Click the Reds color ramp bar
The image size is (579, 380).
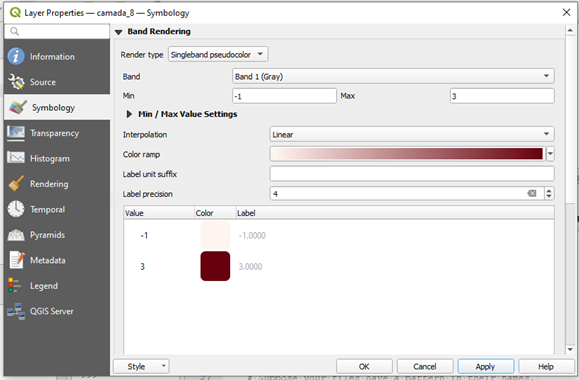pos(407,154)
